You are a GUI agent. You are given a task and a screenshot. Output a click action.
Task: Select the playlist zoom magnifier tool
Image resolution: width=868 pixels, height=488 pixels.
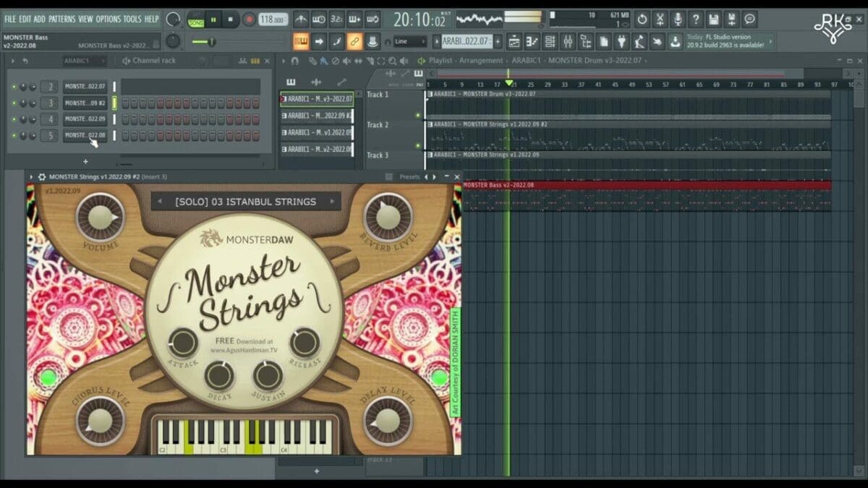pos(393,61)
